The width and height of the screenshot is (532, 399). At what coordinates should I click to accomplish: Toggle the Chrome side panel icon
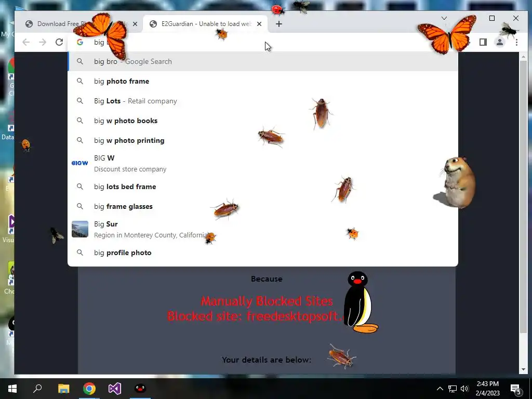click(483, 42)
